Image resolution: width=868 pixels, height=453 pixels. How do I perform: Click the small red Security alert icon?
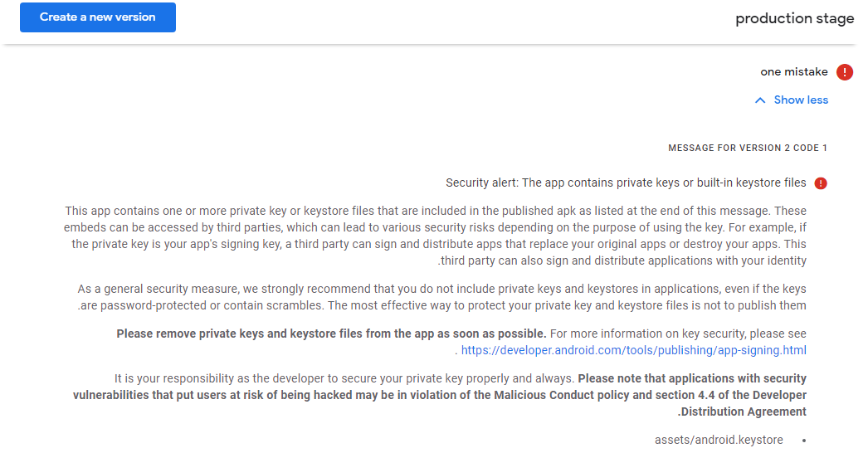coord(821,183)
